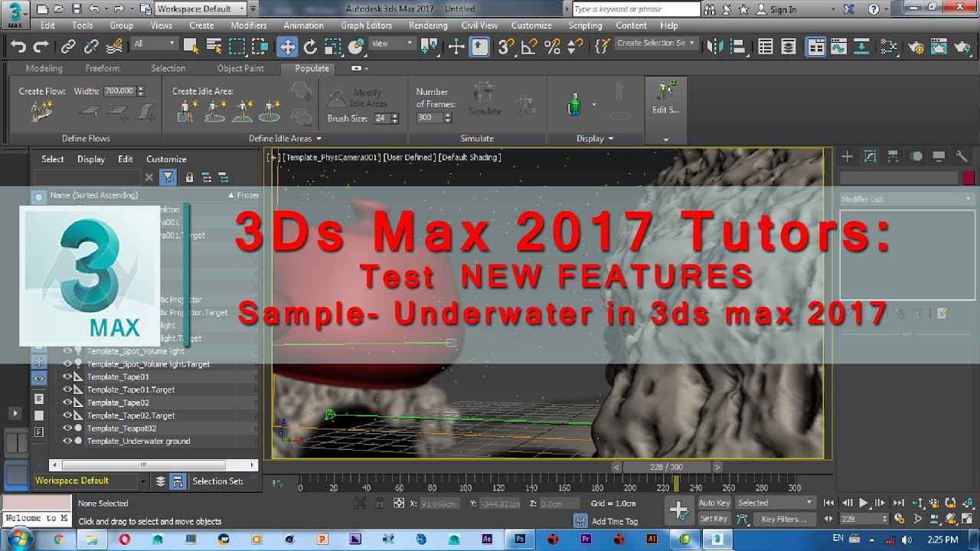The width and height of the screenshot is (980, 551).
Task: Activate Select and Scale tool
Action: pos(333,47)
